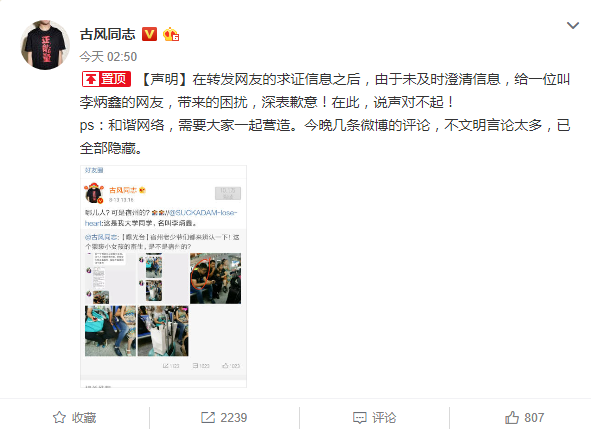591x434 pixels.
Task: Click the 古风同志 username link
Action: (x=107, y=34)
